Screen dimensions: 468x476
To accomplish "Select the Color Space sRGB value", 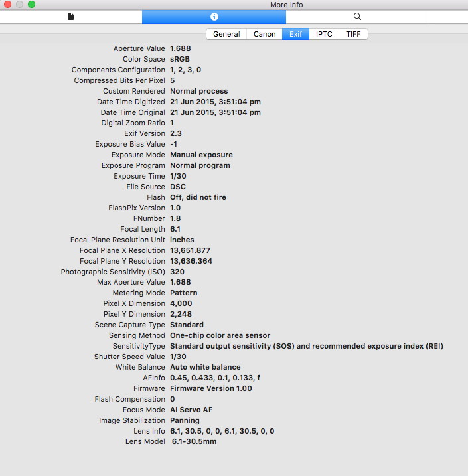I will tap(181, 59).
